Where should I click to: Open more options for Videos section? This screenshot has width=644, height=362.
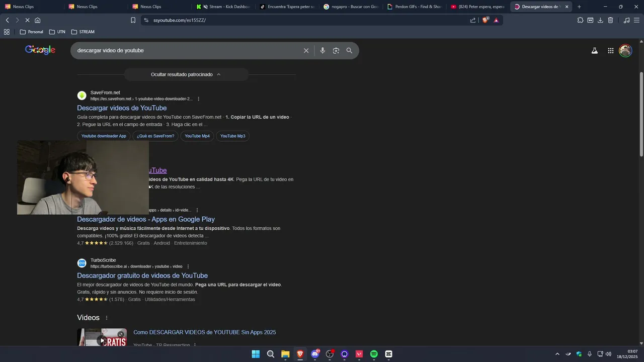coord(107,318)
